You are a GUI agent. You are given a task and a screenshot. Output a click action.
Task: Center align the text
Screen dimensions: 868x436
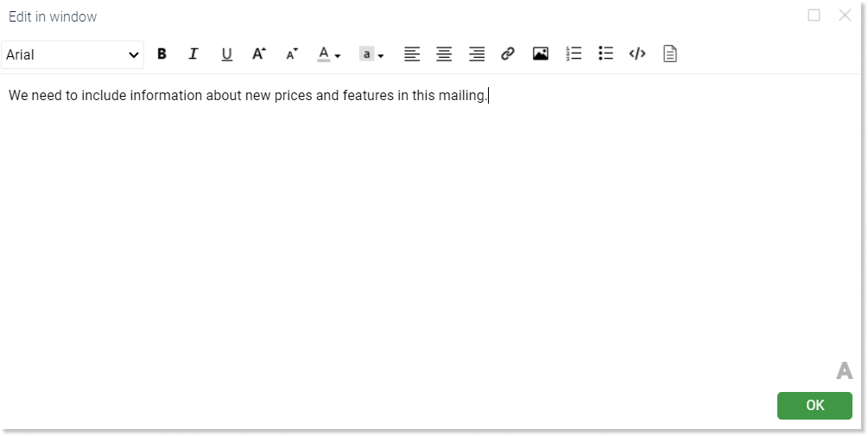[444, 54]
